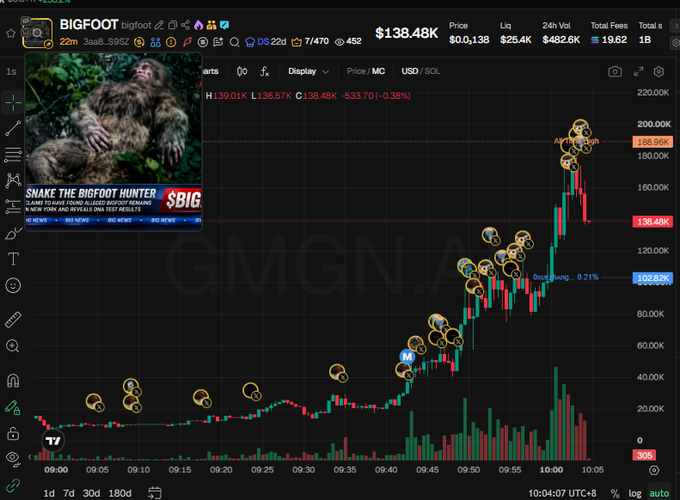Select the pattern nodes drawing tool
This screenshot has width=680, height=500.
(x=13, y=180)
